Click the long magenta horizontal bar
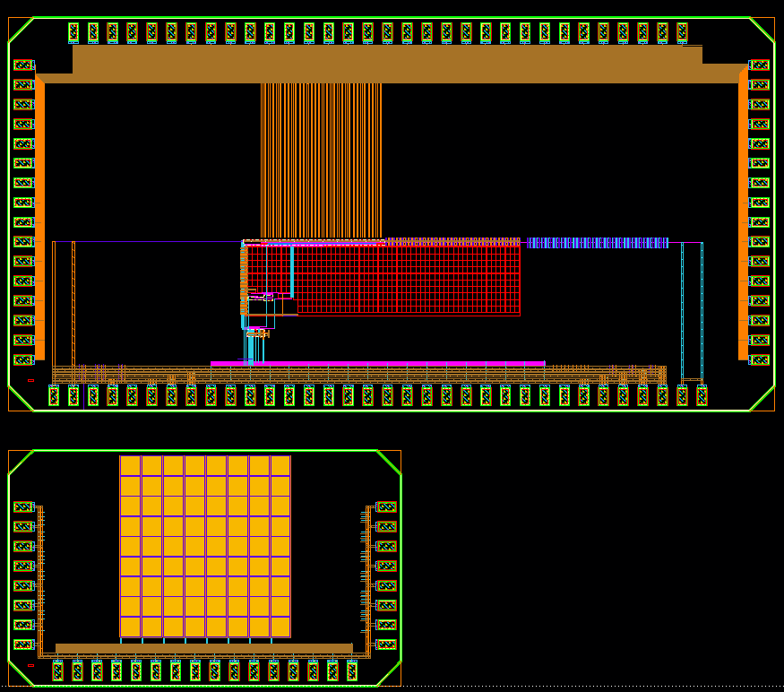Screen dimensions: 784x692 click(x=377, y=363)
